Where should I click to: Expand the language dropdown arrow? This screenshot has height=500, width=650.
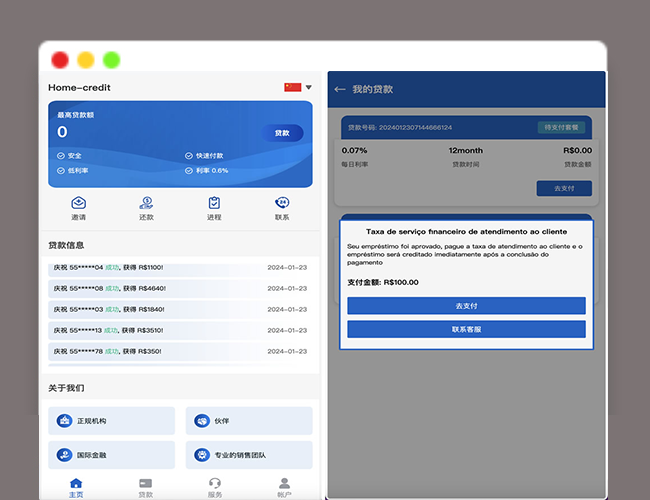[x=309, y=88]
